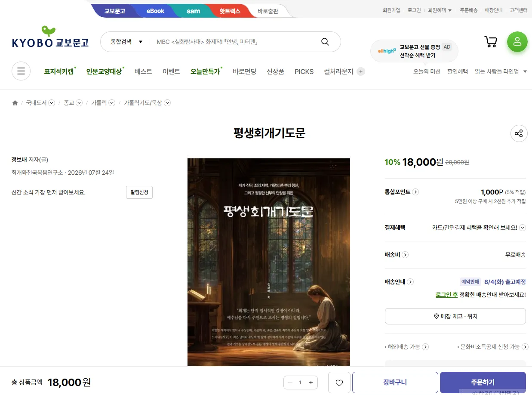Click arrow icon next to 통합포인트

[x=415, y=192]
